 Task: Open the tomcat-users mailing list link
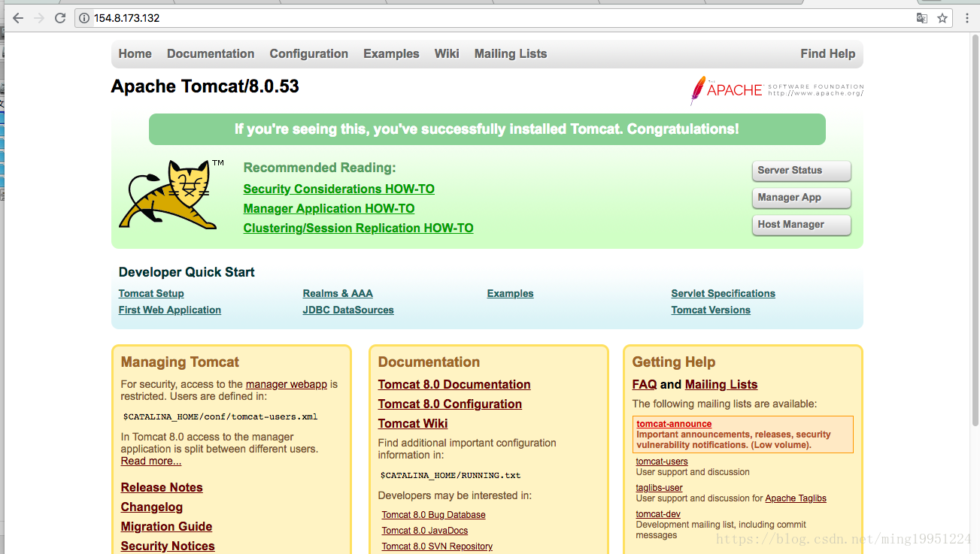coord(662,462)
